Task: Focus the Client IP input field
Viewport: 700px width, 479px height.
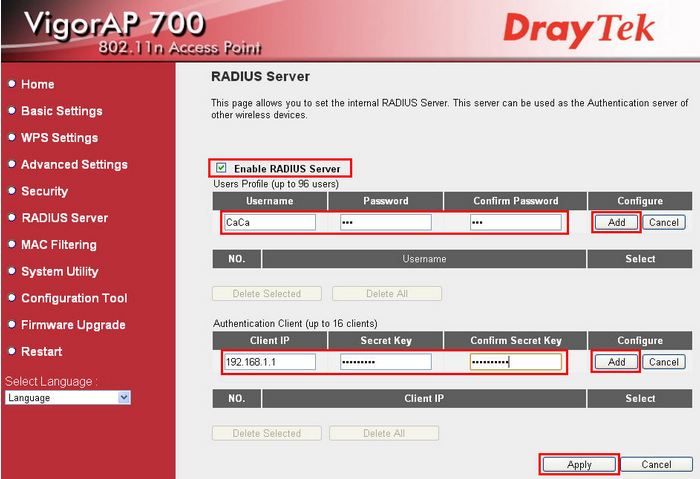Action: pyautogui.click(x=270, y=361)
